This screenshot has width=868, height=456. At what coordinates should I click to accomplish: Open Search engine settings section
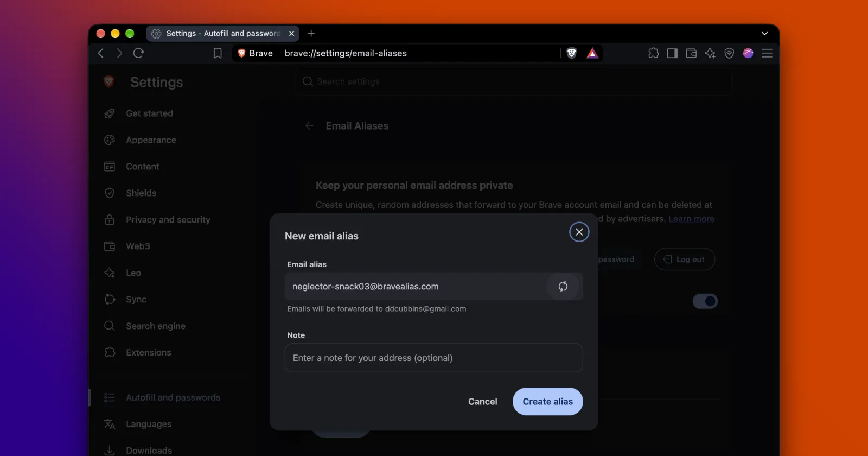coord(156,326)
